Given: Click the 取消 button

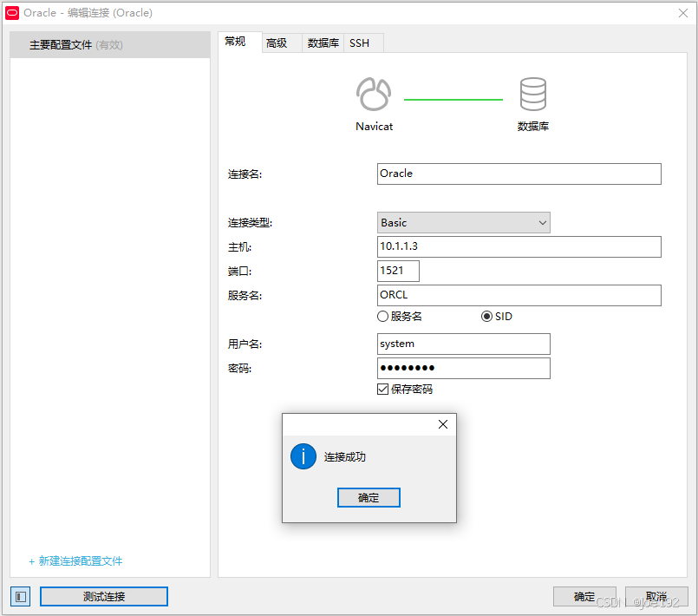Looking at the screenshot, I should point(656,596).
